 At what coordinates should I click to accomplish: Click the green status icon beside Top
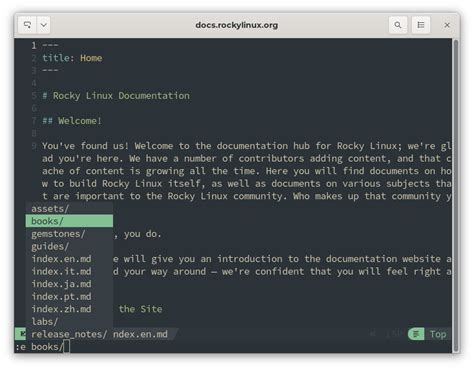click(x=416, y=334)
